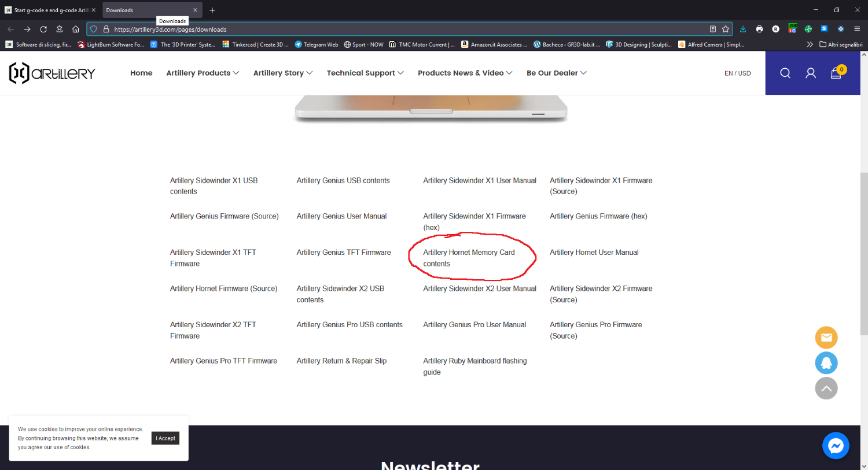Open the site search magnifier
The height and width of the screenshot is (470, 868).
coord(785,73)
